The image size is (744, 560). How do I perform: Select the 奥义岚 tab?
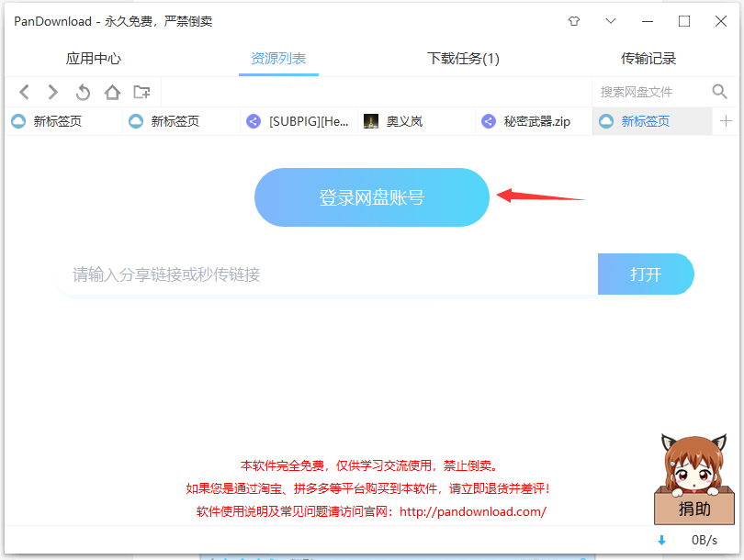(x=417, y=121)
